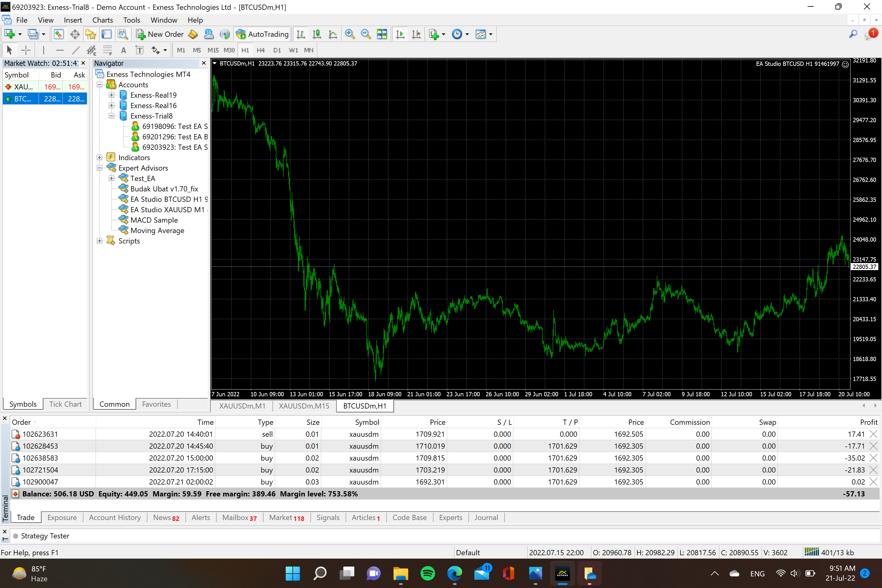Screen dimensions: 882x588
Task: Open the MetaEditor yellow book icon
Action: coord(193,34)
